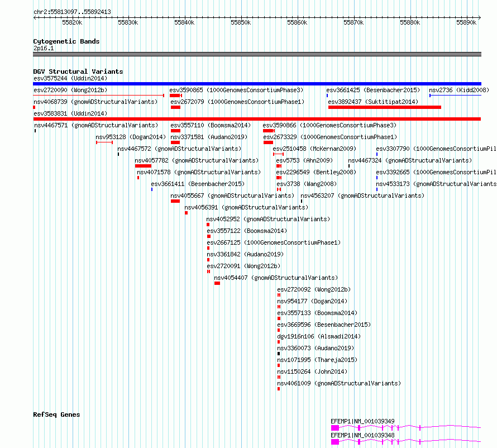Select the EFEMP1|NM_001039349 gene label

point(362,421)
